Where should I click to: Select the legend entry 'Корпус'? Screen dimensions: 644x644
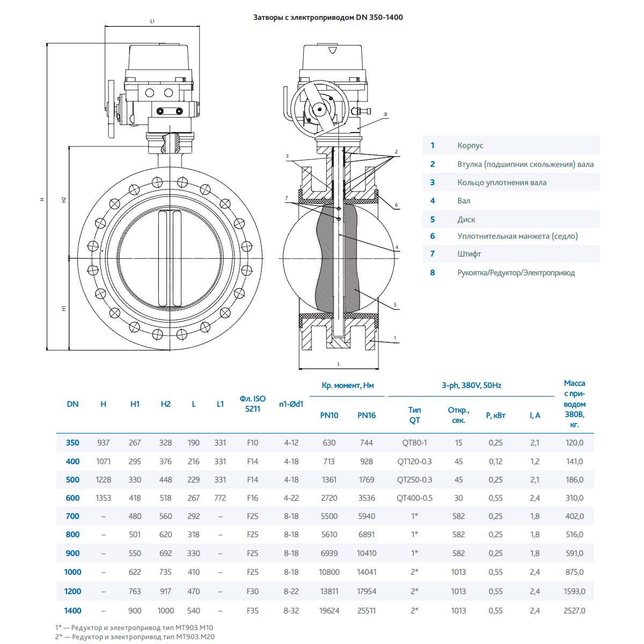tap(470, 145)
